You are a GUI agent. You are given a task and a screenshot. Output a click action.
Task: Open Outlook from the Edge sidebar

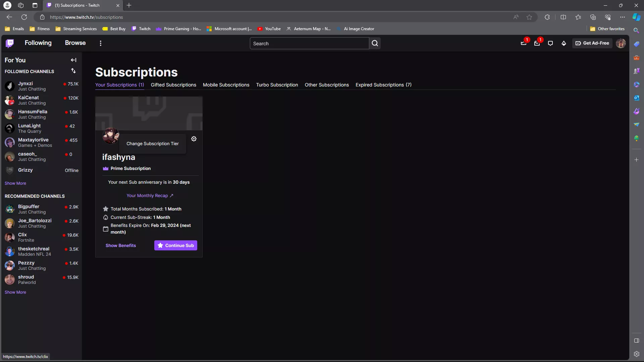click(x=637, y=98)
